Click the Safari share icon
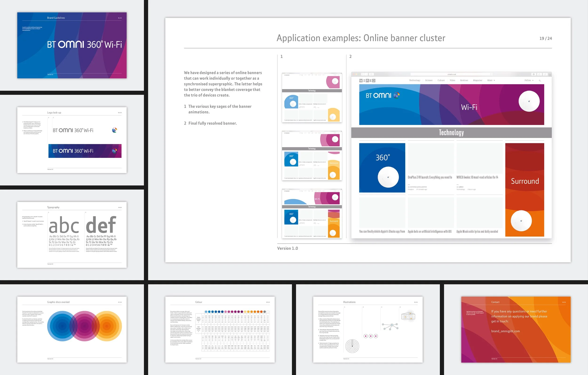This screenshot has height=375, width=588. tap(539, 74)
